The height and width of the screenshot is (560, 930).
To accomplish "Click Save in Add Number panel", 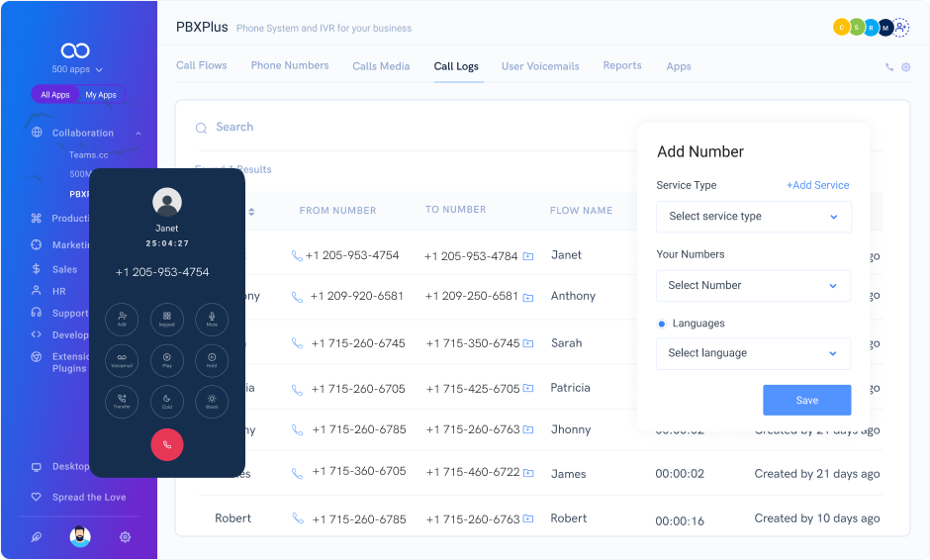I will (x=806, y=400).
